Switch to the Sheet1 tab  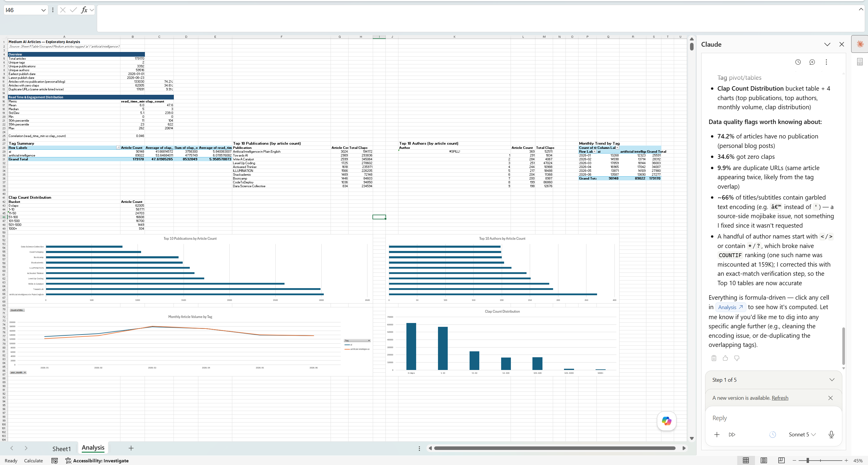(62, 448)
